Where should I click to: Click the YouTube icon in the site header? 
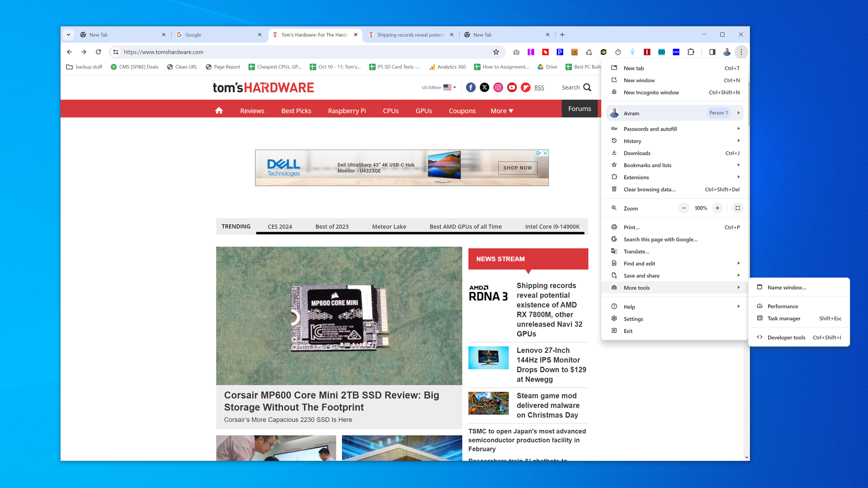[512, 87]
